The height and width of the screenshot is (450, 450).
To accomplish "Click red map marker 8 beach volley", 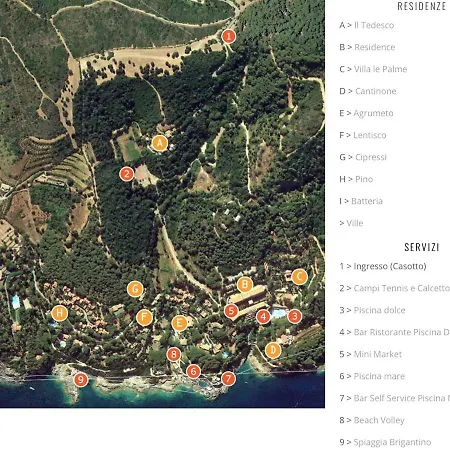I will (x=174, y=354).
